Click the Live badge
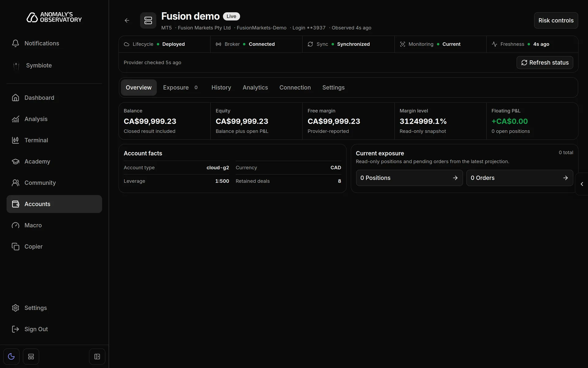The image size is (588, 368). (231, 16)
